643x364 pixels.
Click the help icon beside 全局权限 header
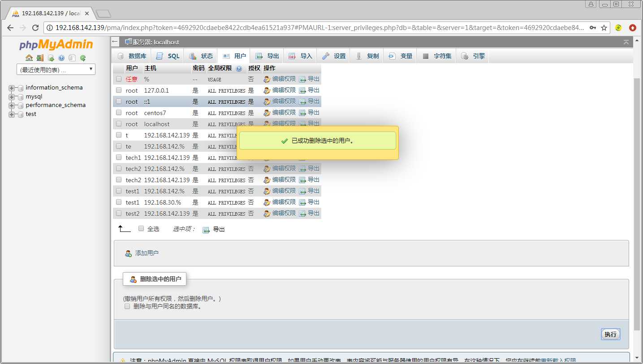coord(239,69)
